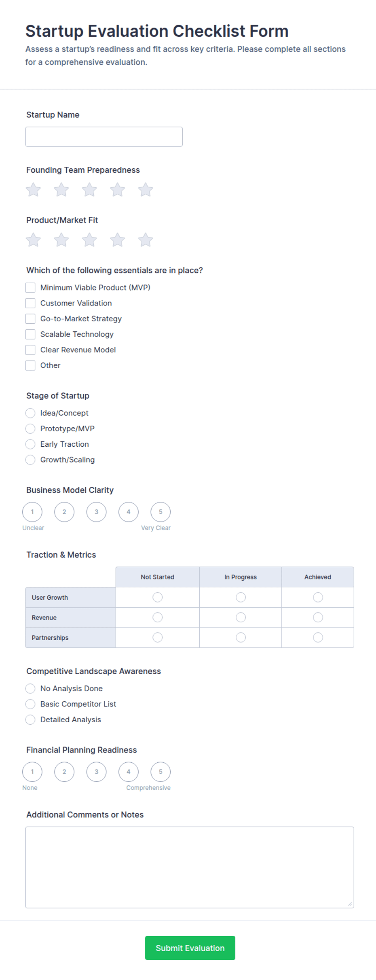The image size is (376, 980).
Task: Focus the Startup Name text field
Action: 104,137
